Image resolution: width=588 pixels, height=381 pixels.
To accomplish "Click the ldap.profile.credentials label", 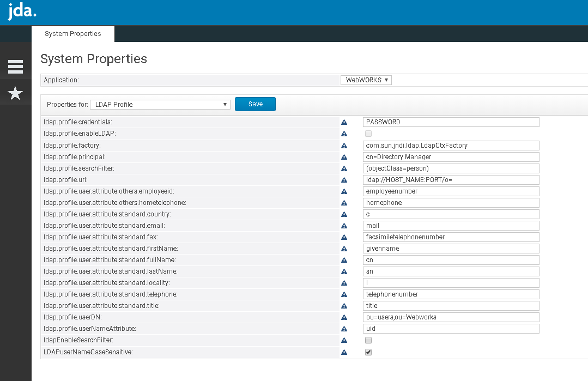I will click(x=77, y=122).
